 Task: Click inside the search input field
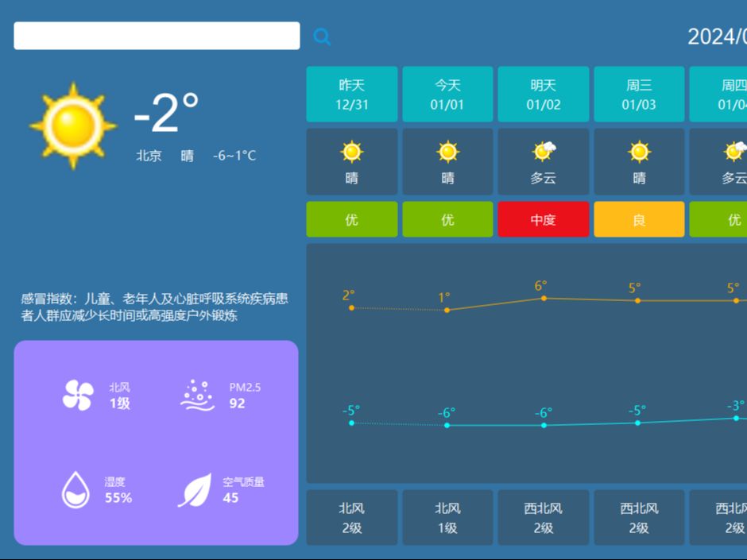[155, 35]
